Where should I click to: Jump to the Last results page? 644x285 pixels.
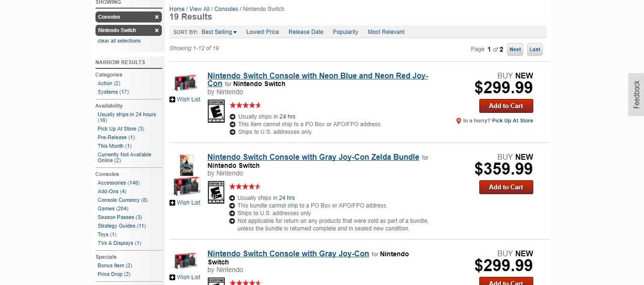(x=535, y=49)
